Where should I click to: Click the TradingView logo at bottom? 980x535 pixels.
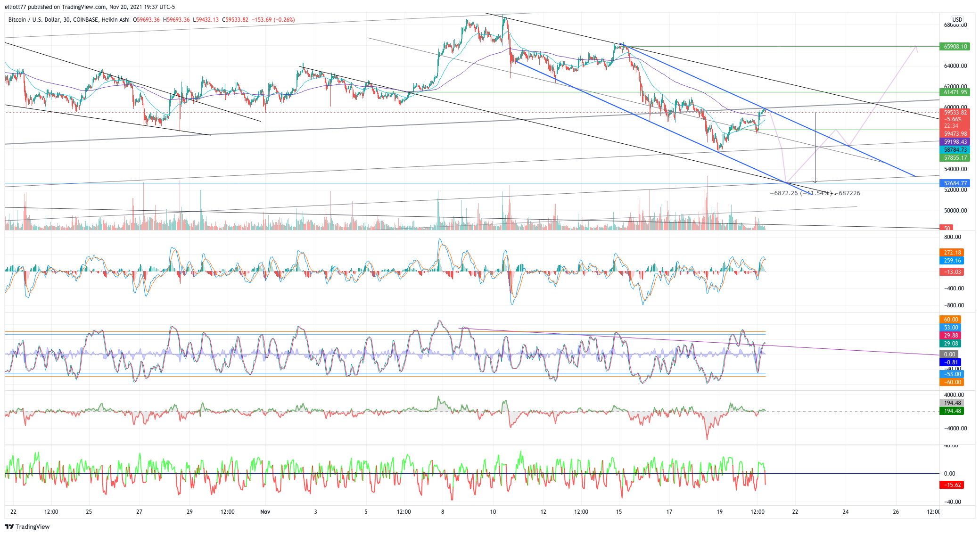[27, 527]
